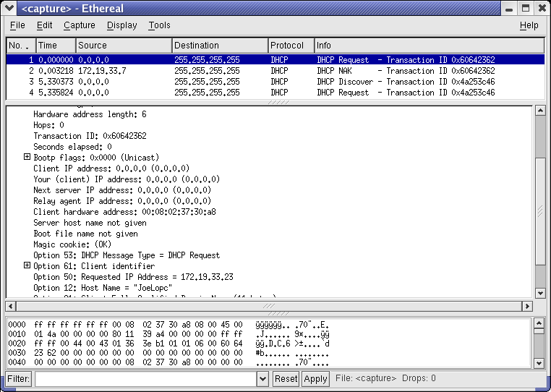Open the File menu
The width and height of the screenshot is (551, 392).
click(17, 25)
